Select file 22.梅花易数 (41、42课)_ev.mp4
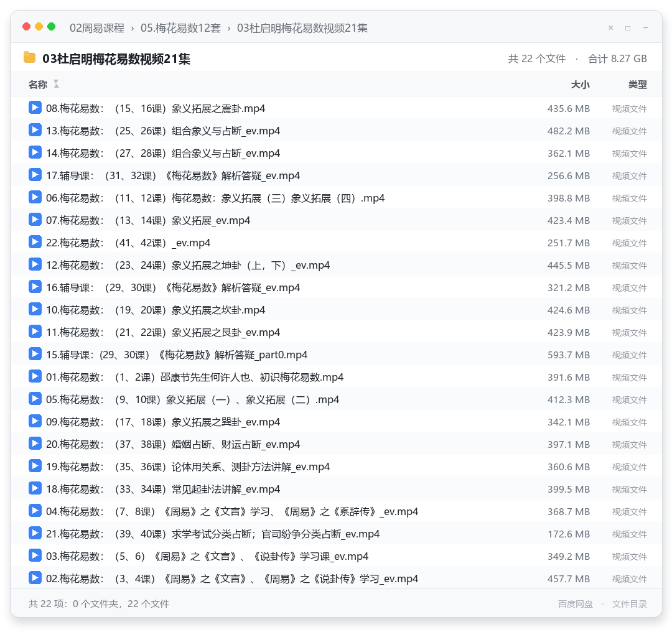The width and height of the screenshot is (672, 632). (x=128, y=243)
